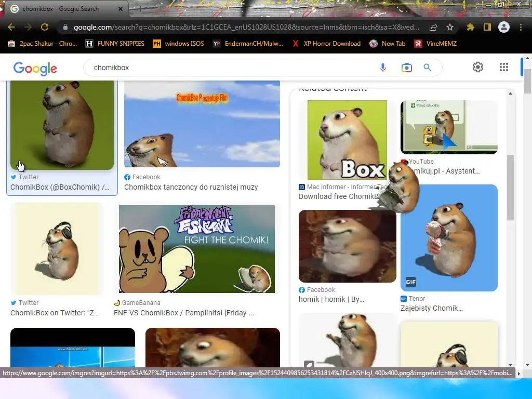532x399 pixels.
Task: Reload the page with the refresh icon
Action: (x=45, y=27)
